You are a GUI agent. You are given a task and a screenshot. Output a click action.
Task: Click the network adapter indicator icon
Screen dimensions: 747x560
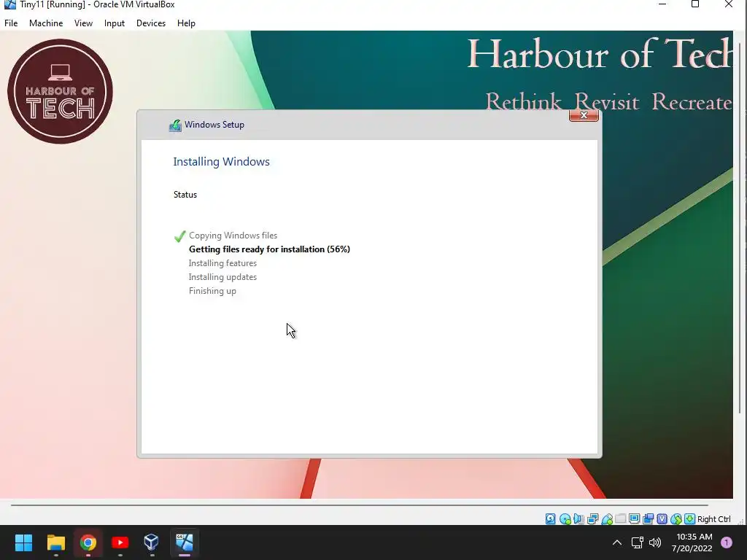592,519
